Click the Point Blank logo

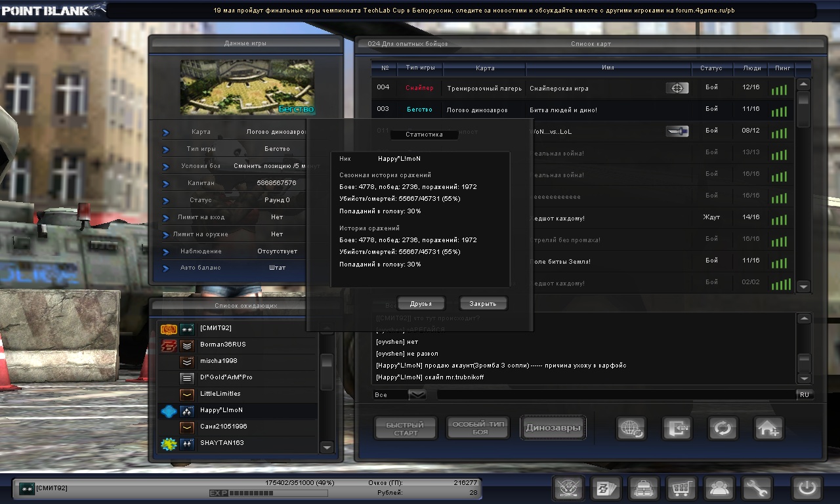pos(52,10)
